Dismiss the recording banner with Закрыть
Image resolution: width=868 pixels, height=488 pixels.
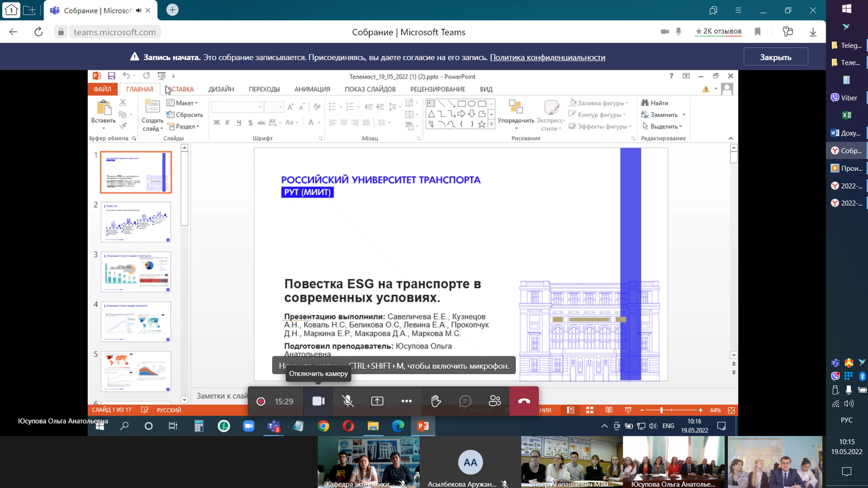coord(776,57)
